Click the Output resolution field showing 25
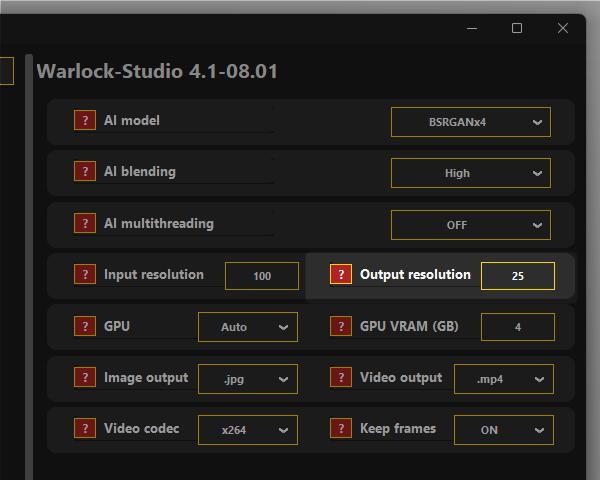This screenshot has width=600, height=480. (518, 276)
